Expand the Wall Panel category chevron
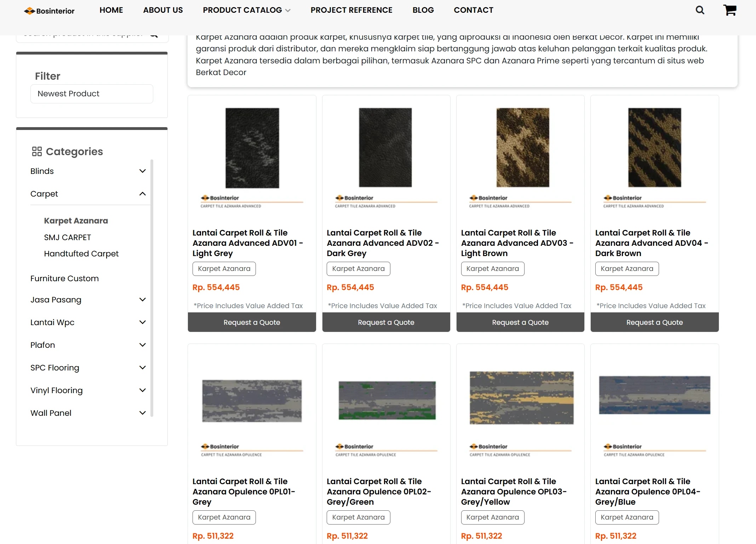Image resolution: width=756 pixels, height=544 pixels. tap(143, 413)
